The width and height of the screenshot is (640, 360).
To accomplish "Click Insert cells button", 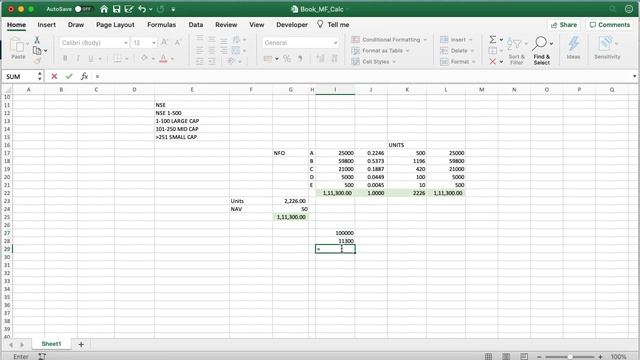I will 456,40.
